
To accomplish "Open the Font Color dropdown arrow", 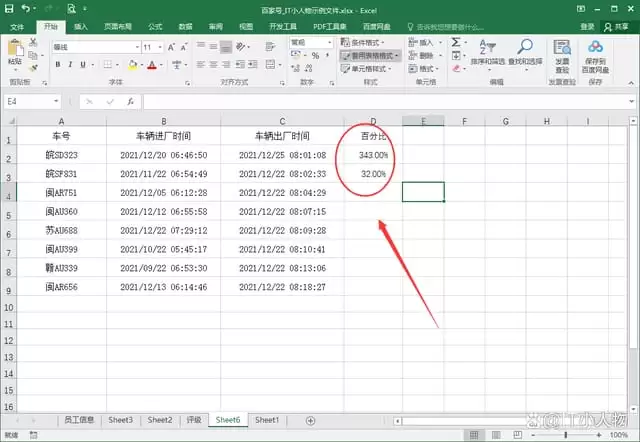I will 161,65.
